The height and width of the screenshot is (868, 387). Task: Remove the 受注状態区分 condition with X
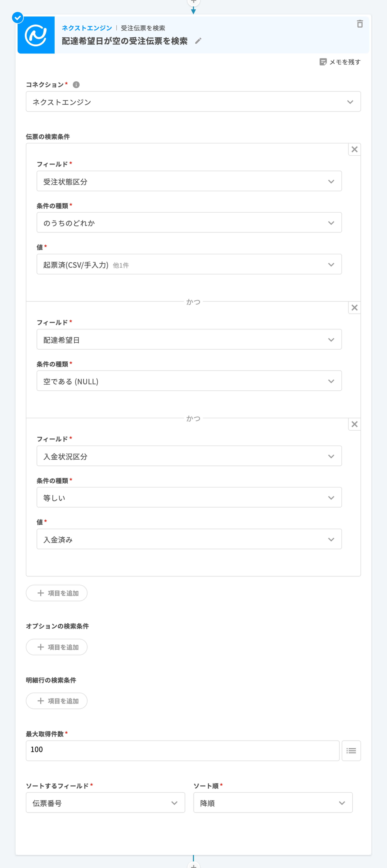[354, 149]
